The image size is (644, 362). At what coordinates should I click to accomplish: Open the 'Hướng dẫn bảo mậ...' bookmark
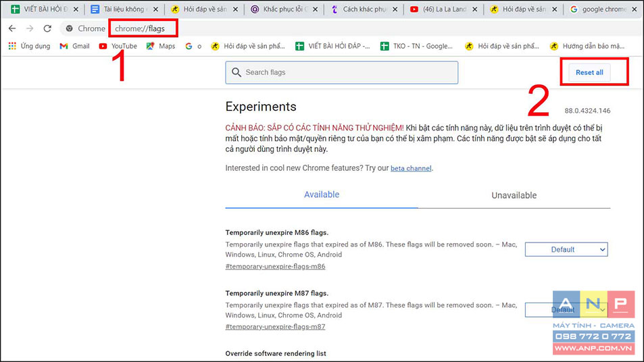(587, 46)
